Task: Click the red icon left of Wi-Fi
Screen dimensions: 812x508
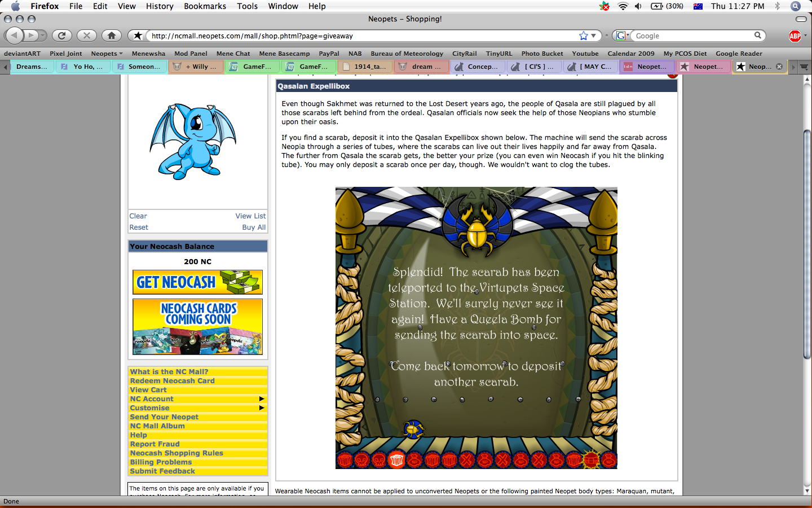Action: [x=604, y=6]
